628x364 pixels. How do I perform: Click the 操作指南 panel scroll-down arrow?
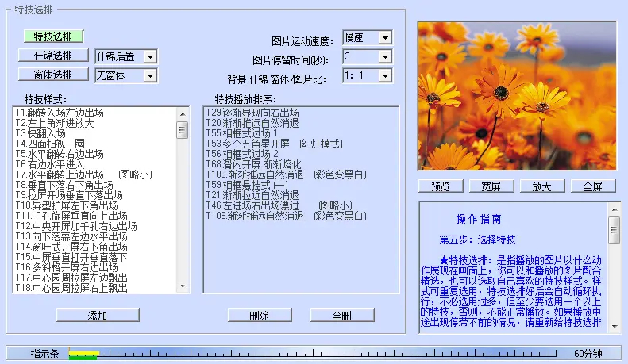coord(615,327)
